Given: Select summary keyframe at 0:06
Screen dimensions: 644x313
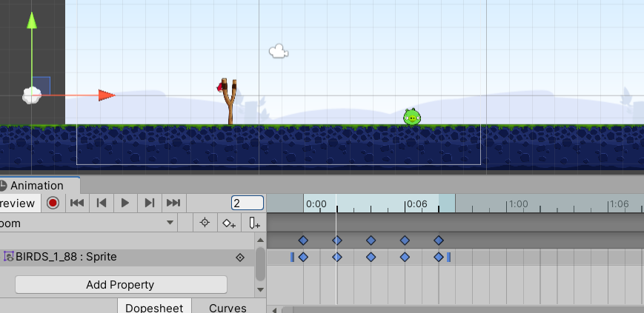Looking at the screenshot, I should (405, 240).
